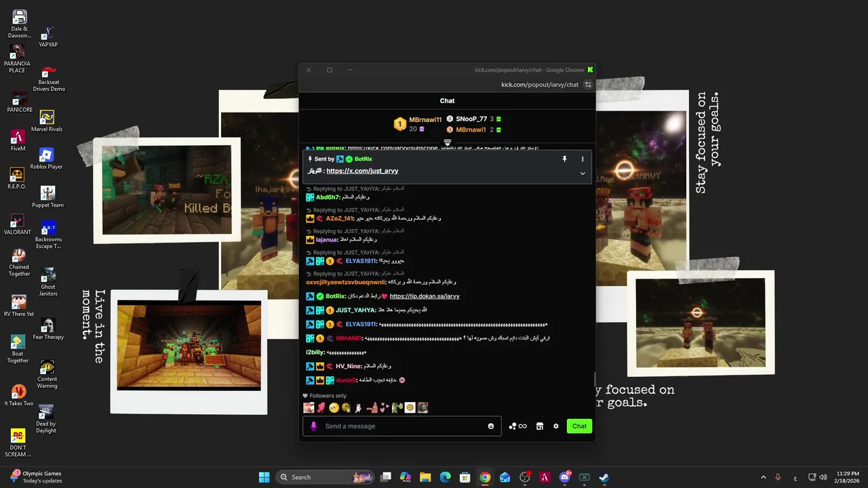This screenshot has width=868, height=488.
Task: Click the BotRix sender name in pinned message
Action: click(363, 159)
